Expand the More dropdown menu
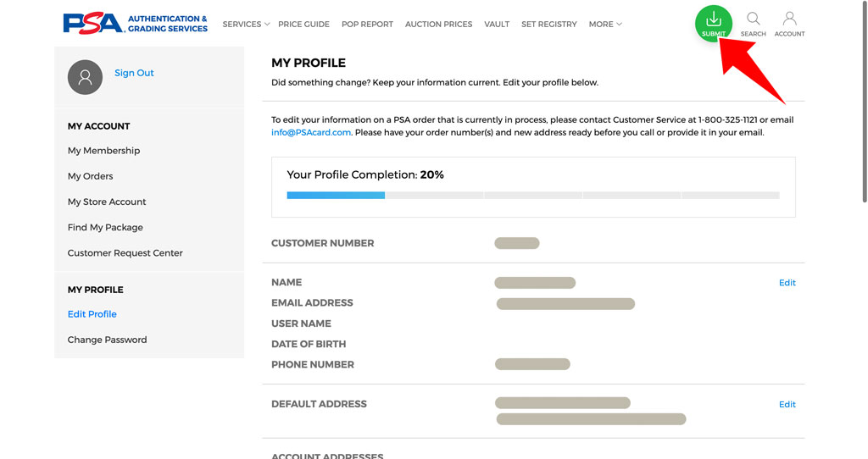Image resolution: width=868 pixels, height=459 pixels. coord(605,25)
